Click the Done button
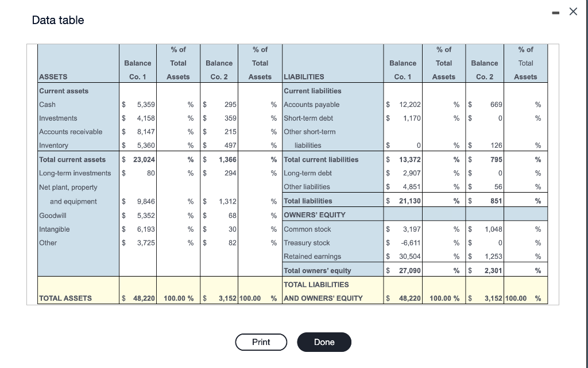Screen dimensions: 588x368 click(324, 342)
